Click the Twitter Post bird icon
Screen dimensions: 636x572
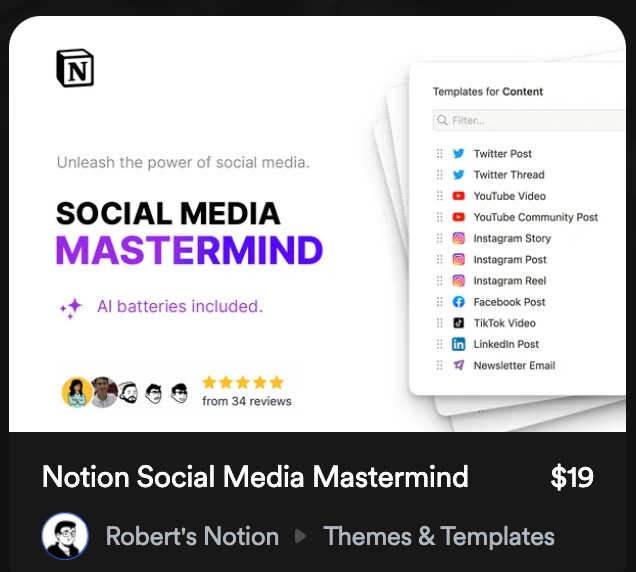[458, 154]
